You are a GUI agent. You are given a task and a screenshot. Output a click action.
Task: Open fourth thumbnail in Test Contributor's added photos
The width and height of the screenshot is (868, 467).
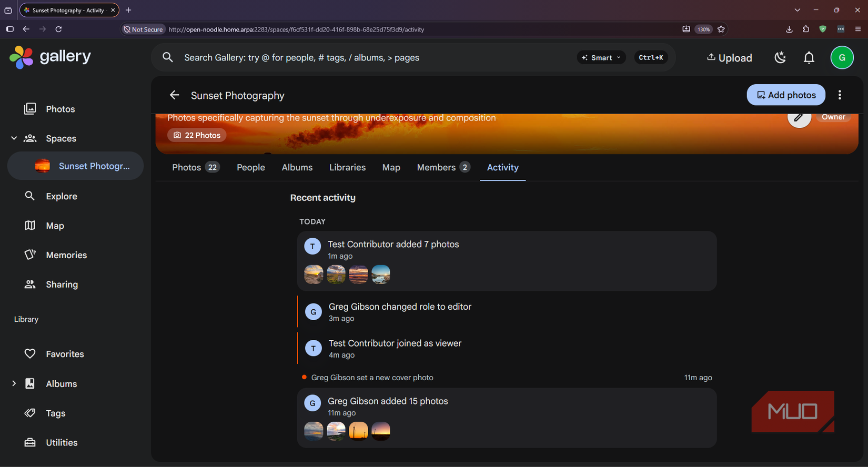point(381,275)
